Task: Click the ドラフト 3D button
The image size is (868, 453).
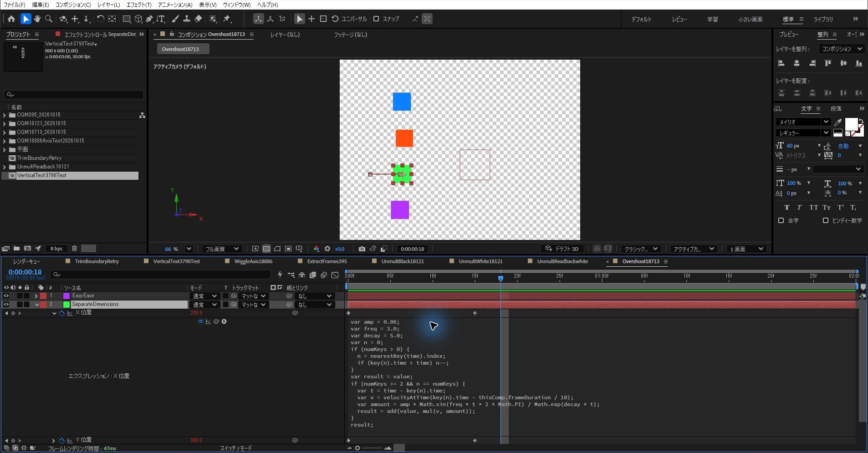Action: coord(562,249)
